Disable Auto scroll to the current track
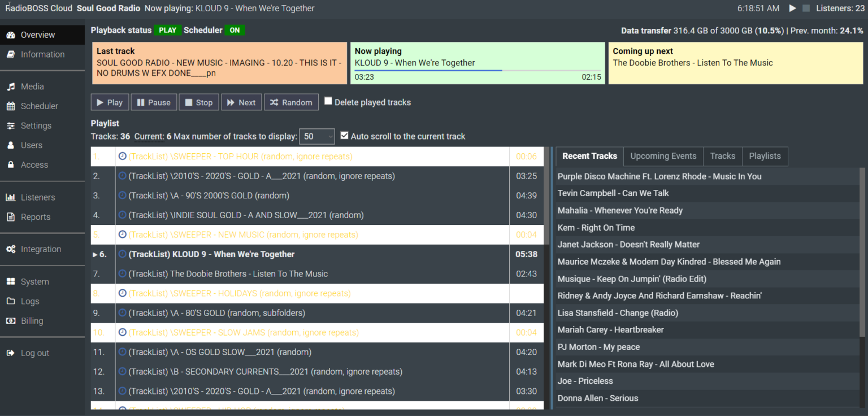This screenshot has width=868, height=416. 345,136
